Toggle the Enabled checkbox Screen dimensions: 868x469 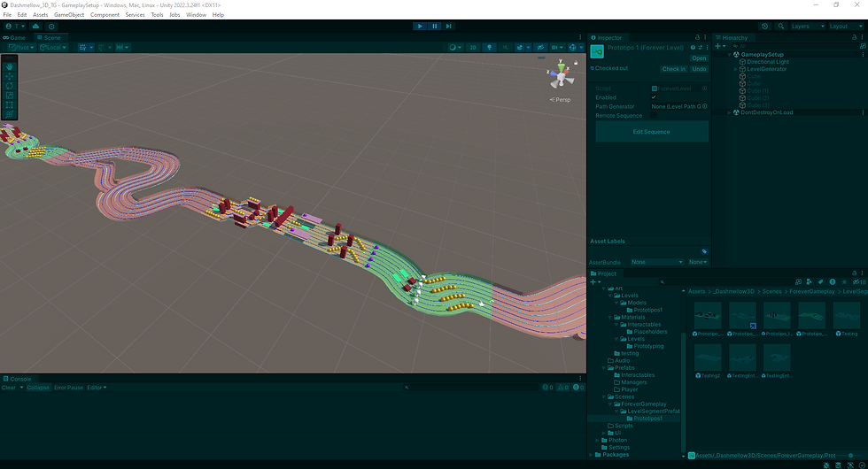click(x=654, y=97)
